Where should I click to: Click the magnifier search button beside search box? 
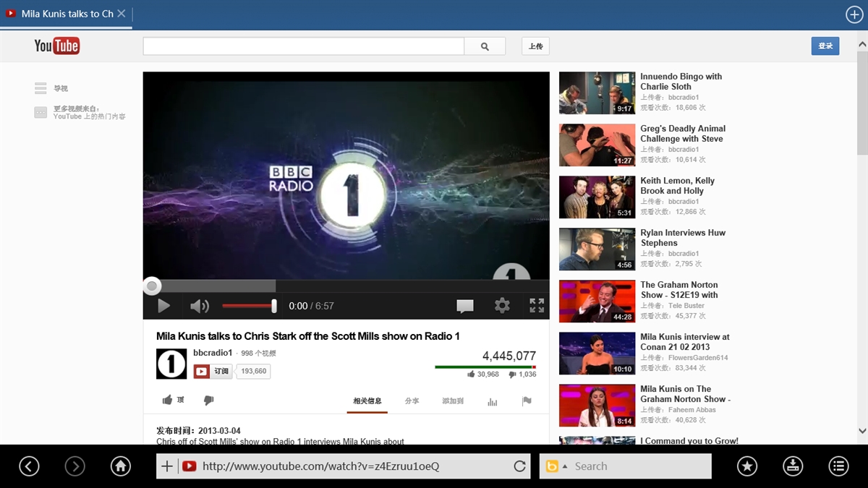485,46
